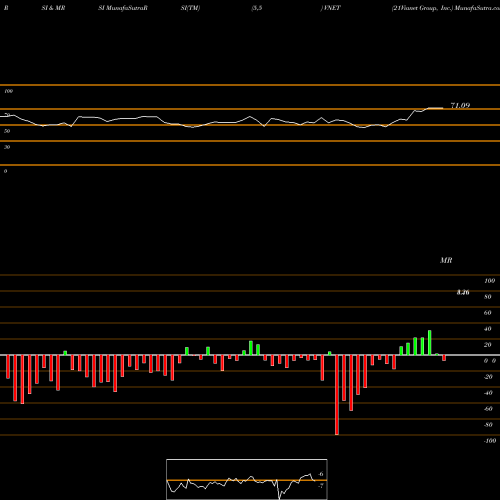Click the -20 label on MR axis
This screenshot has width=500, height=500.
pyautogui.click(x=488, y=377)
